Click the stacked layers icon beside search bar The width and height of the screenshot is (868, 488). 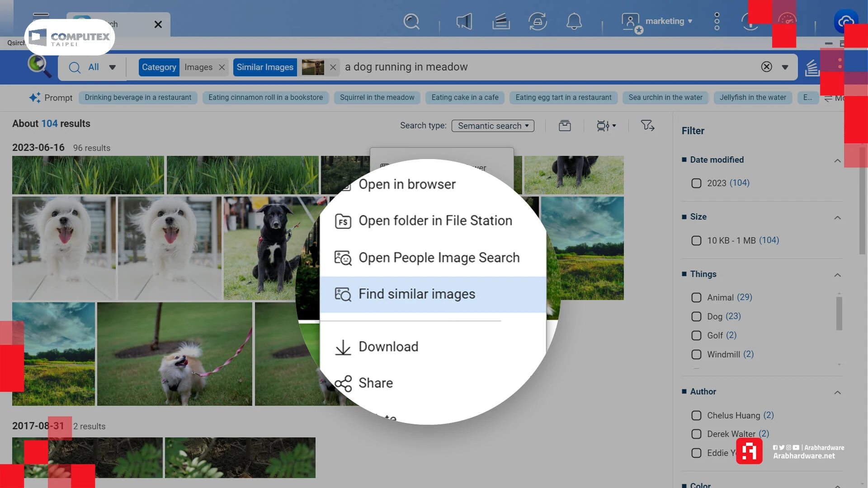(x=812, y=68)
